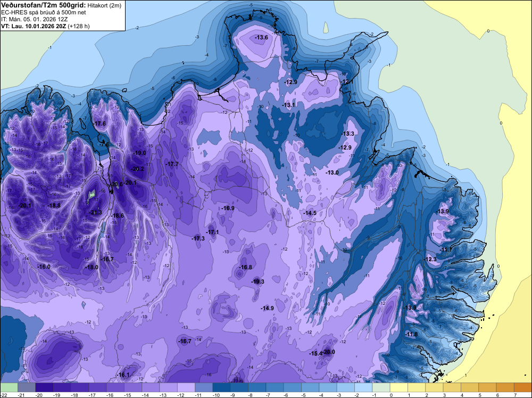Viewport: 532px width, 398px height.
Task: Click the -11.8 temperature label
Action: (411, 335)
